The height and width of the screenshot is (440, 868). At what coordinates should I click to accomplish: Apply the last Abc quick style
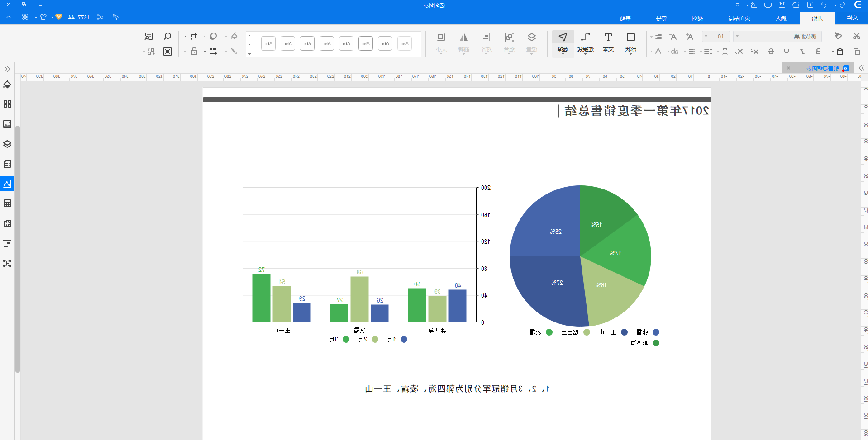pyautogui.click(x=268, y=43)
